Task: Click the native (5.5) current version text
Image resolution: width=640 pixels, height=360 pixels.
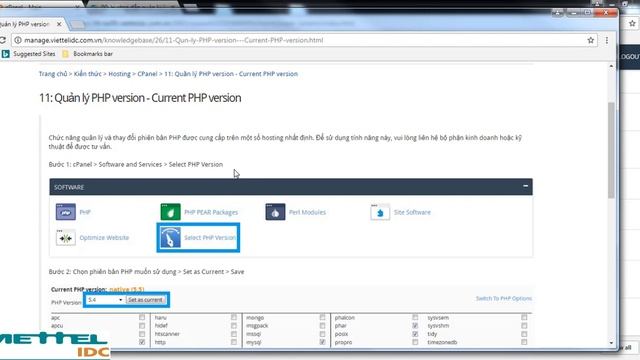Action: tap(127, 289)
